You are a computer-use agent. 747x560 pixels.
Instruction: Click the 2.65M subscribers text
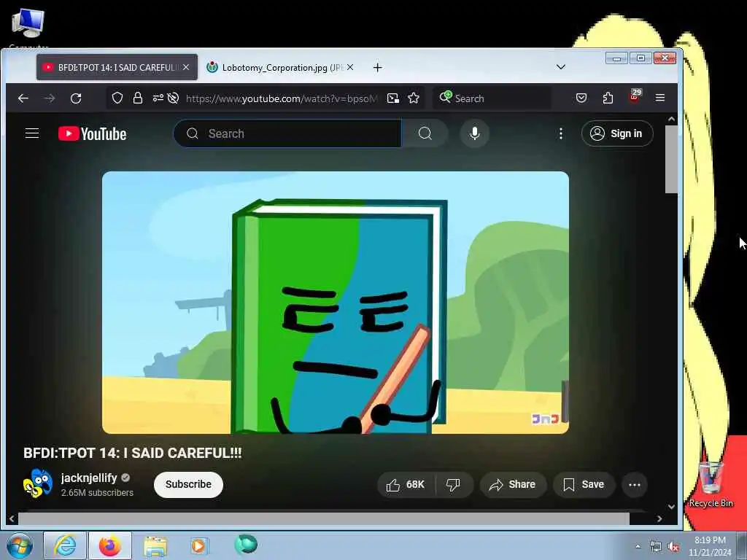pos(97,493)
